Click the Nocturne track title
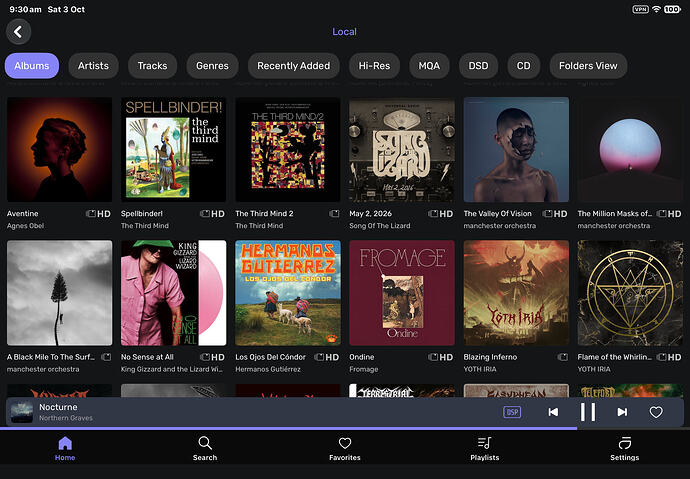The width and height of the screenshot is (690, 479). click(58, 407)
